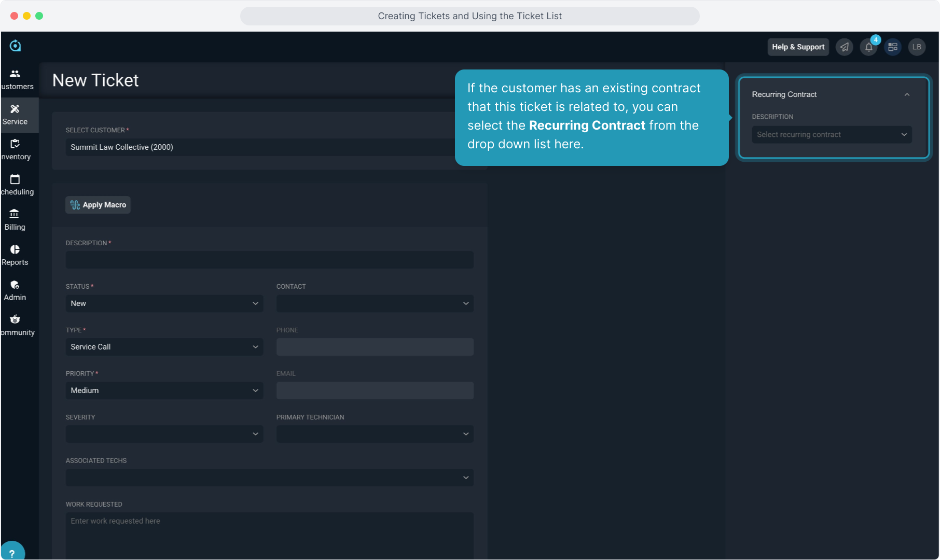Click the ticket Description input field
This screenshot has height=560, width=940.
(269, 260)
